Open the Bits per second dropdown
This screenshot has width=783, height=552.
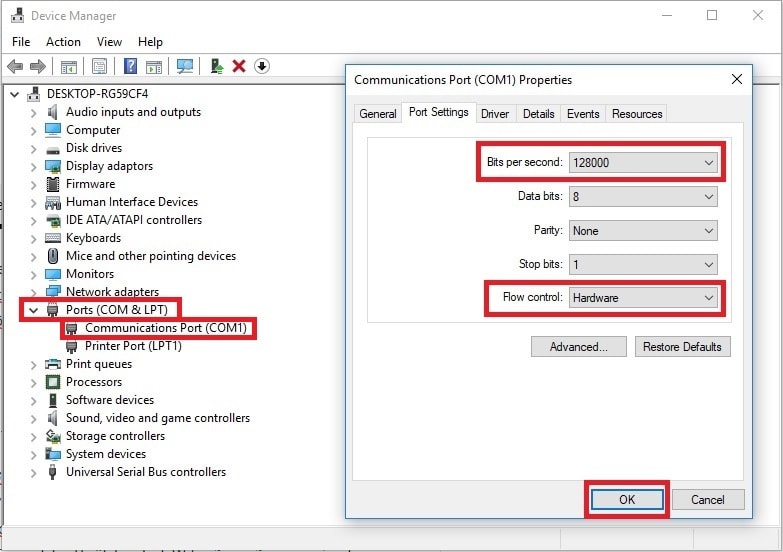point(643,163)
